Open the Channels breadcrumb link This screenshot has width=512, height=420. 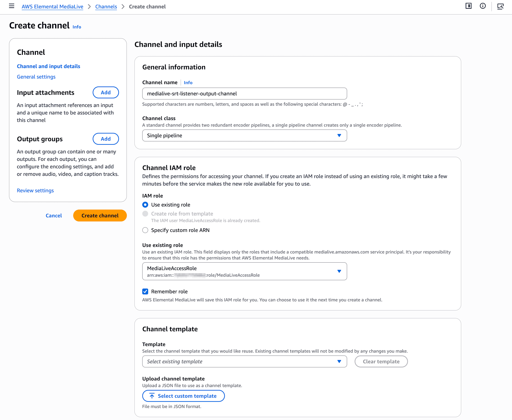pyautogui.click(x=106, y=7)
